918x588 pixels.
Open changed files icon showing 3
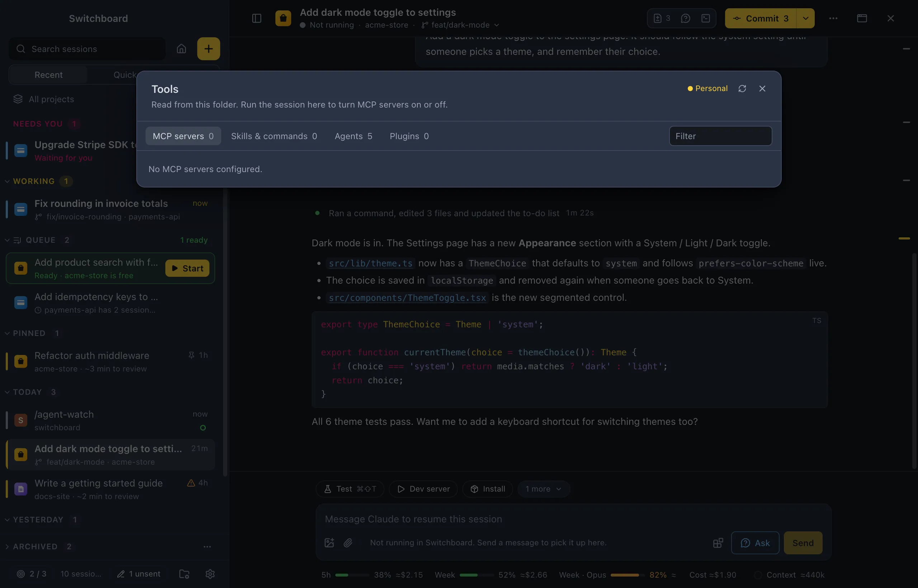(x=662, y=18)
